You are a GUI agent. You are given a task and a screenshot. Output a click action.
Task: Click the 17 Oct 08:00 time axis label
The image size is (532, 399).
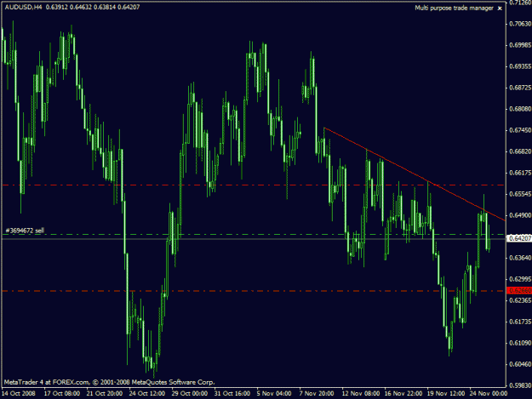click(62, 393)
